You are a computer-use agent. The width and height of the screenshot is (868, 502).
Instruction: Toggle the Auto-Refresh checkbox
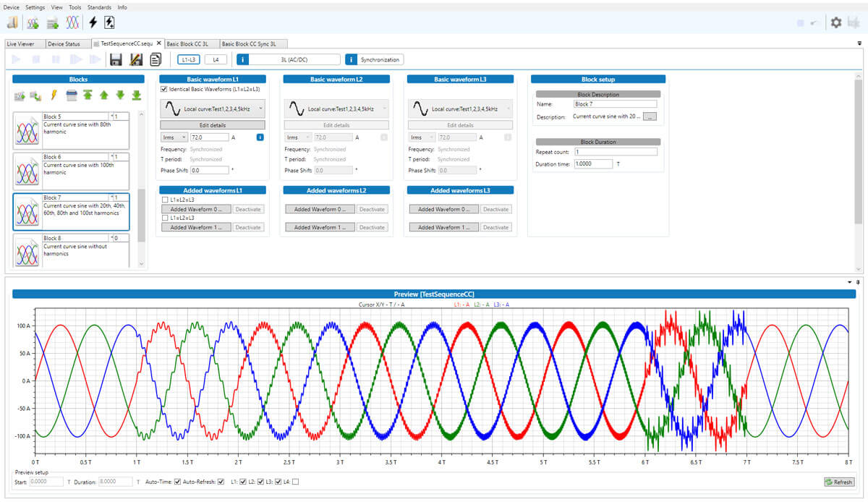coord(221,482)
